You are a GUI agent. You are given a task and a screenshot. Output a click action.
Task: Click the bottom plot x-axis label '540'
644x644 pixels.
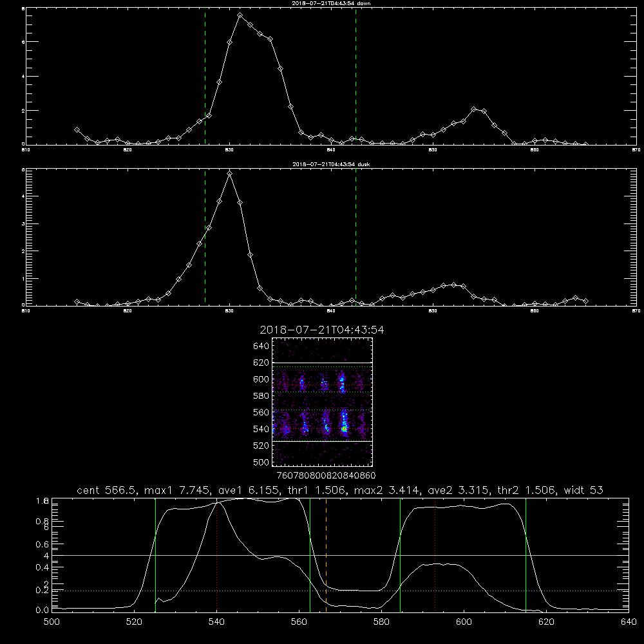click(216, 621)
